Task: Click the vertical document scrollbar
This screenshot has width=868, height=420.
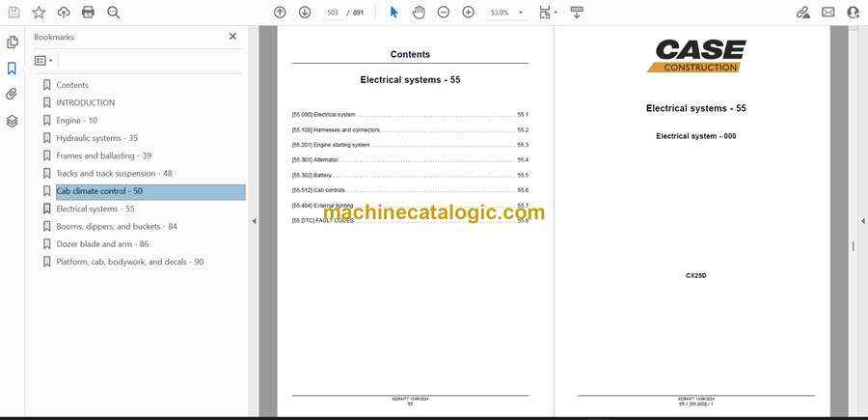Action: click(x=854, y=246)
